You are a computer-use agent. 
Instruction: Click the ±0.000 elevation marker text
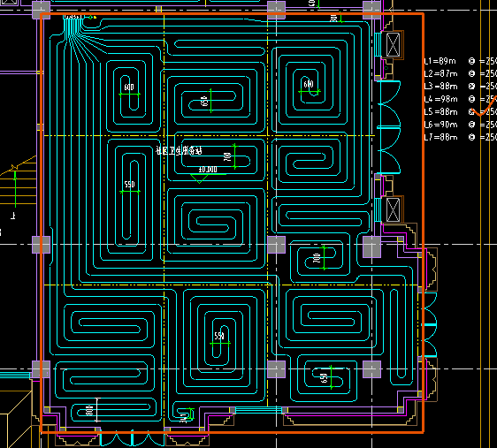click(208, 170)
